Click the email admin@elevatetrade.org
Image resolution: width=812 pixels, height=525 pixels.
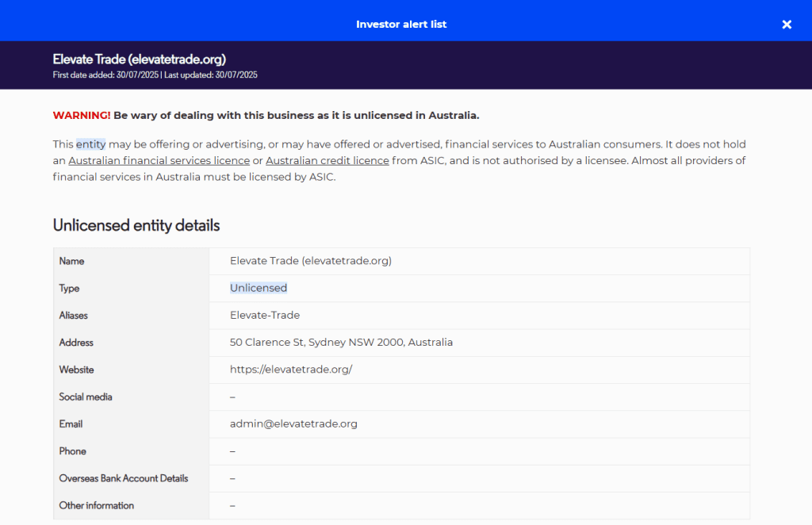[293, 424]
